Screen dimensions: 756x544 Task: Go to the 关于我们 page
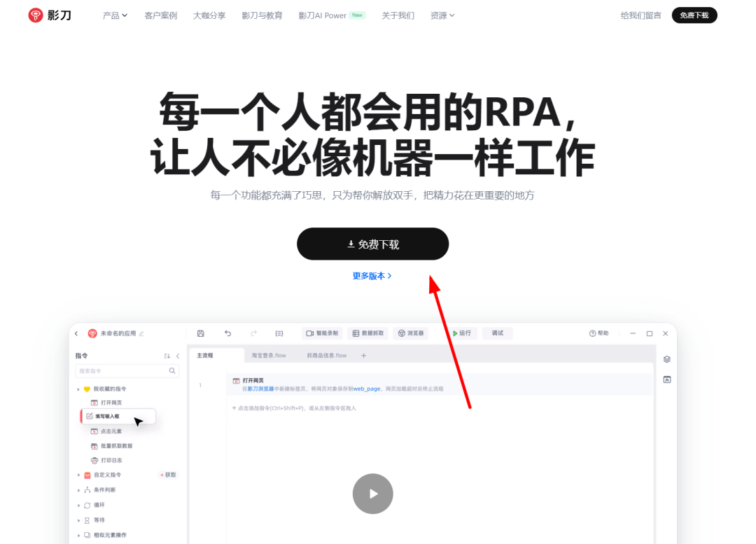(x=398, y=15)
